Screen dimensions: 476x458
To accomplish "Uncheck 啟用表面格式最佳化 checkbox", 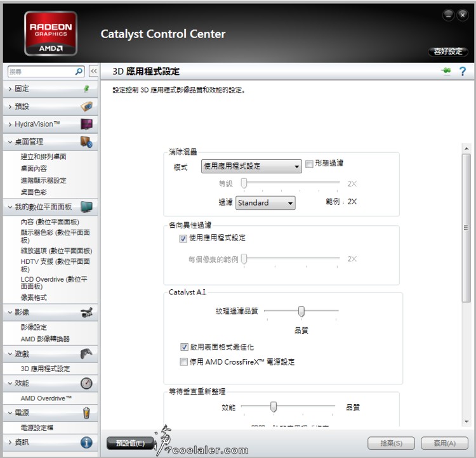I will pyautogui.click(x=184, y=347).
